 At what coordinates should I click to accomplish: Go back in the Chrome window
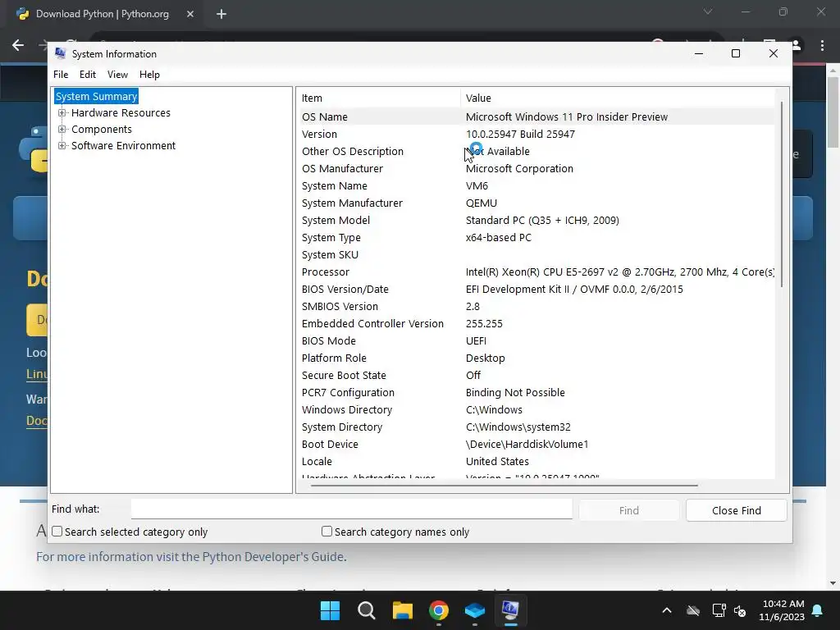coord(18,45)
